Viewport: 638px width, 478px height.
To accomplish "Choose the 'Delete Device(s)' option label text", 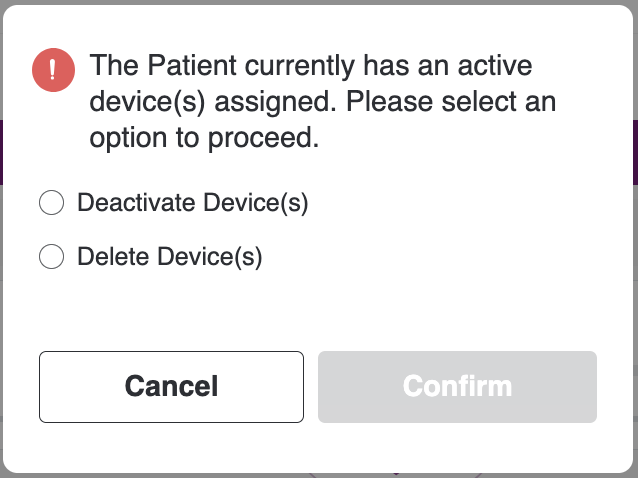I will (170, 256).
